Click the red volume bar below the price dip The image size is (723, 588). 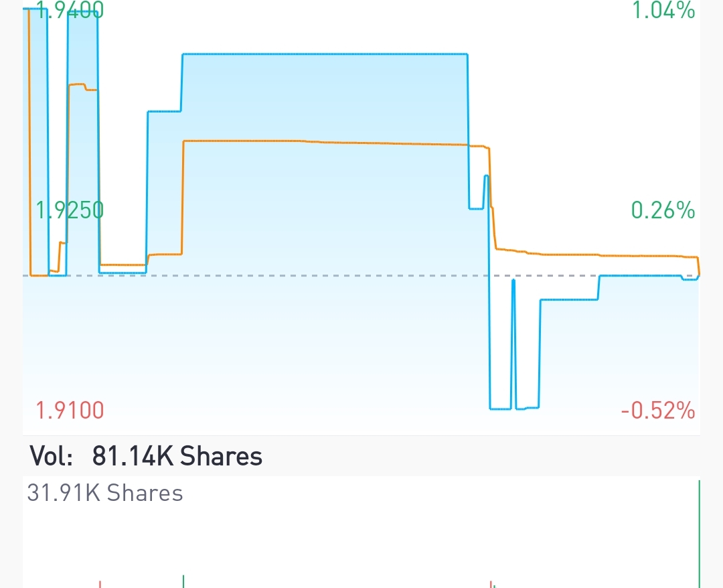tap(491, 584)
